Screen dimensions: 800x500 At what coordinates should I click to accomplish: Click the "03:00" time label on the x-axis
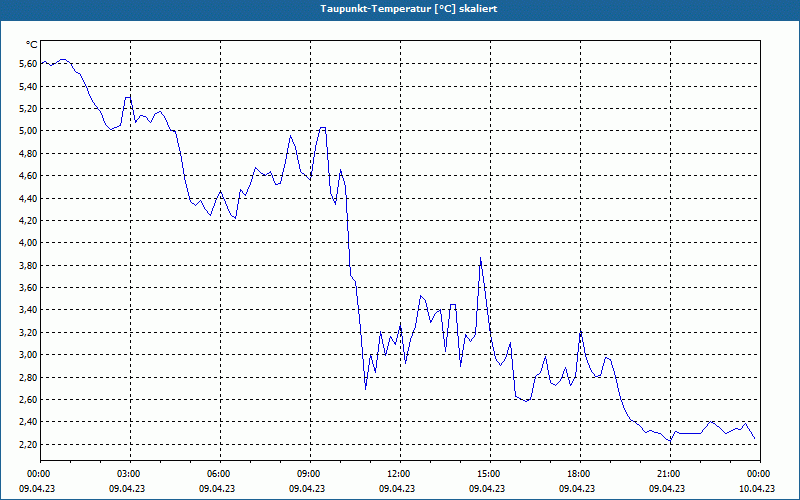[131, 474]
